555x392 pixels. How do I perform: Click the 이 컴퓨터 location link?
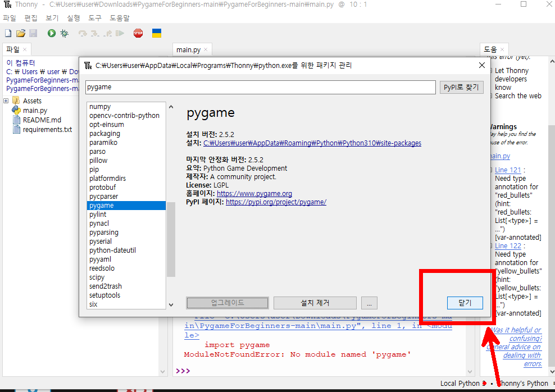click(x=21, y=63)
